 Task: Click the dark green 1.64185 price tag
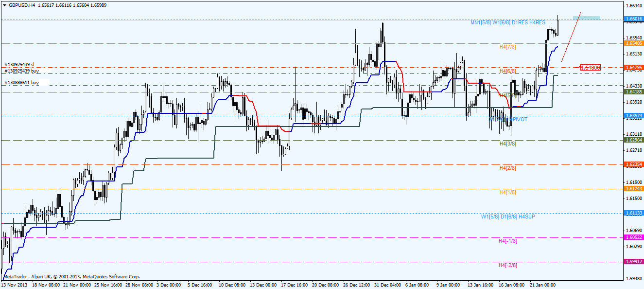(633, 91)
